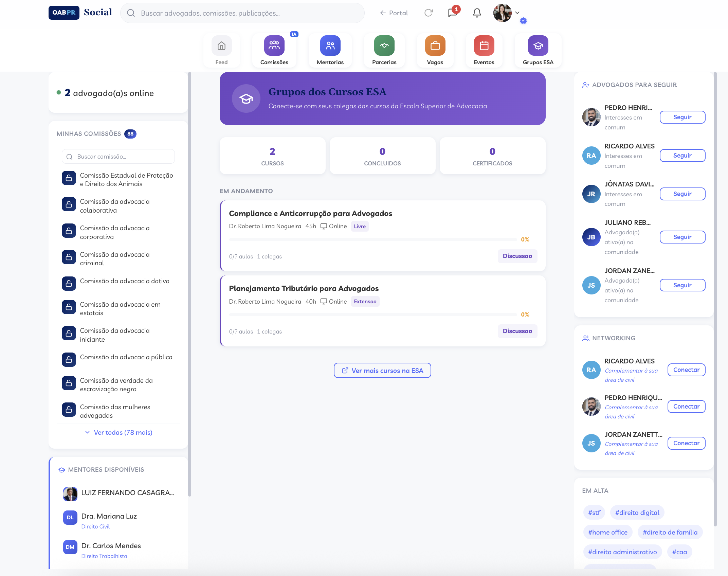Select the #direito digital hashtag chip

tap(637, 512)
